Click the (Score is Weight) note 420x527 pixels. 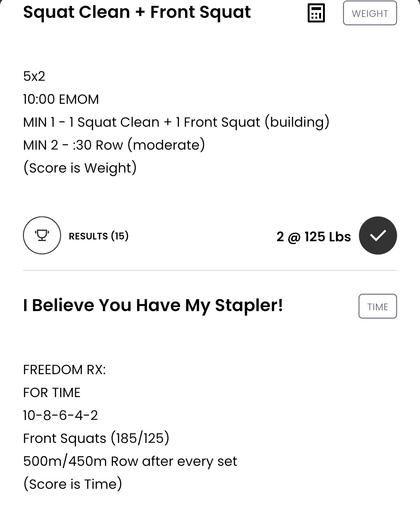pyautogui.click(x=80, y=168)
